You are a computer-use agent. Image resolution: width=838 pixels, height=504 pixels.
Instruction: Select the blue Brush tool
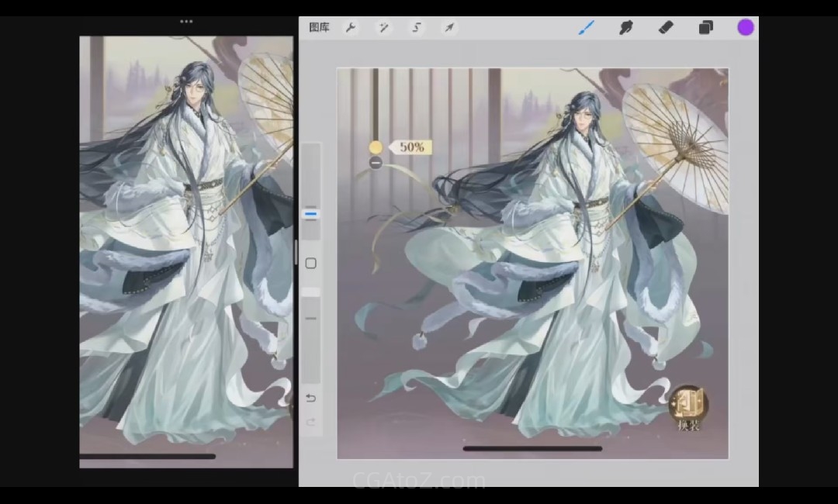click(587, 27)
